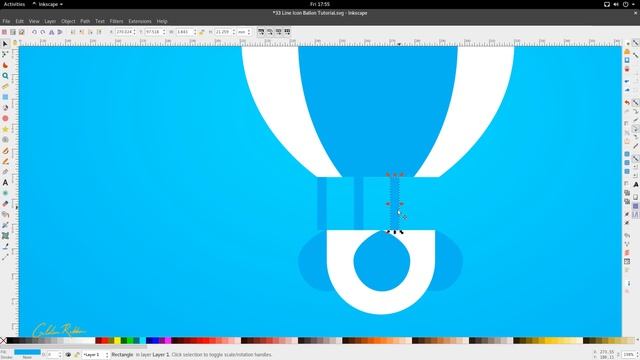Click the X coordinate input field
640x360 pixels.
point(123,32)
